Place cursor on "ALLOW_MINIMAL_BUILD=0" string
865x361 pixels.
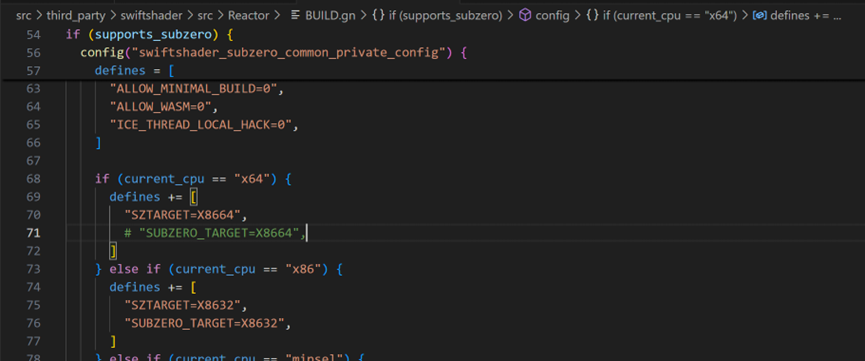[x=193, y=89]
